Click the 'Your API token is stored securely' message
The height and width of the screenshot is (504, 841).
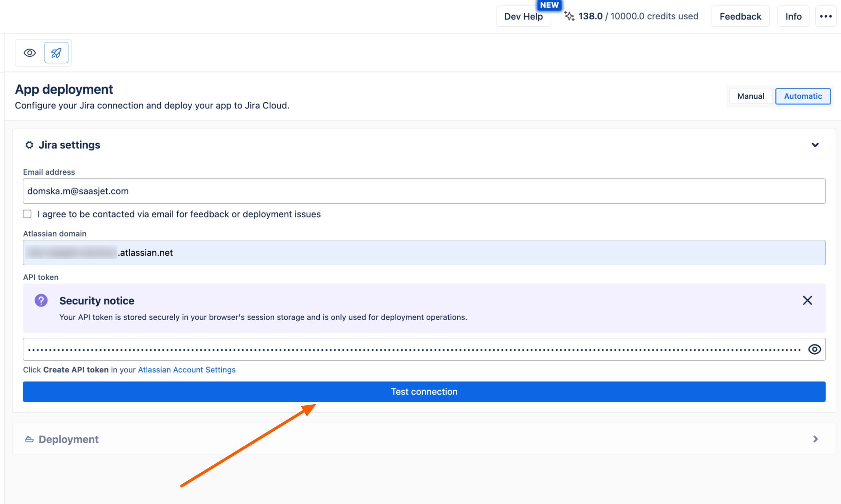pos(263,317)
